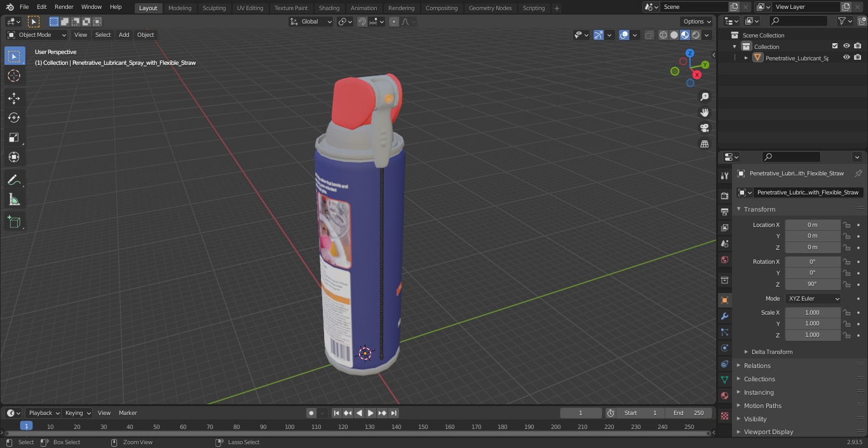The image size is (868, 448).
Task: Toggle proportional editing
Action: tap(394, 22)
